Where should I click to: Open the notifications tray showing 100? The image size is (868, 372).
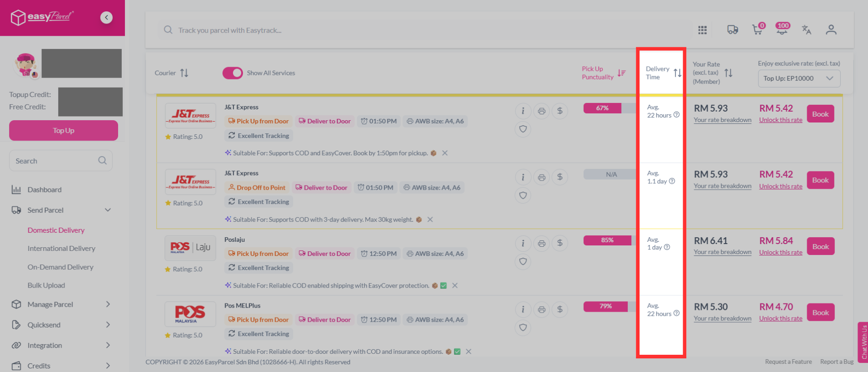click(782, 28)
